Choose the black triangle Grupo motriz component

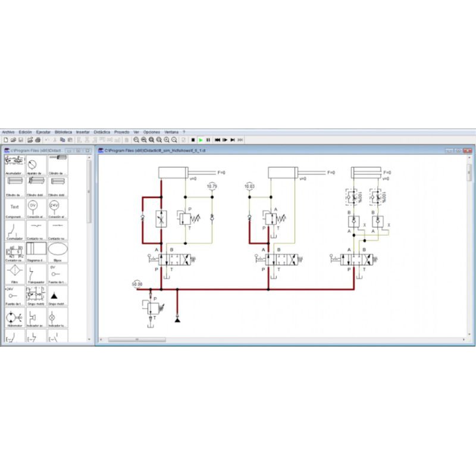click(58, 296)
